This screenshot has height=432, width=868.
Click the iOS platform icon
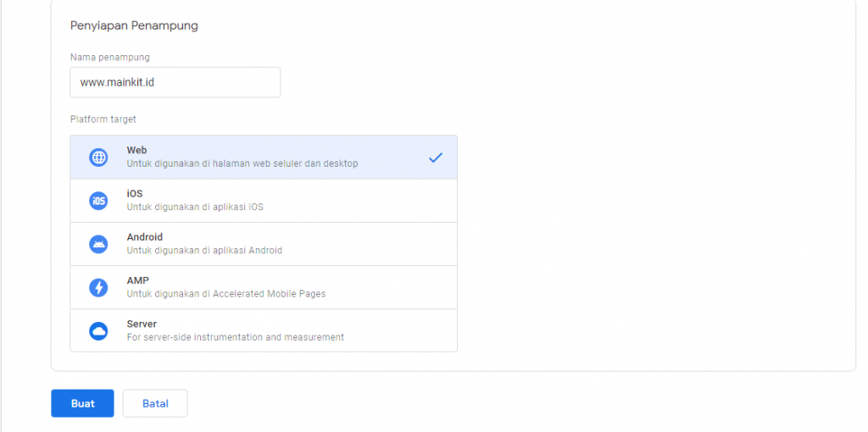click(98, 201)
